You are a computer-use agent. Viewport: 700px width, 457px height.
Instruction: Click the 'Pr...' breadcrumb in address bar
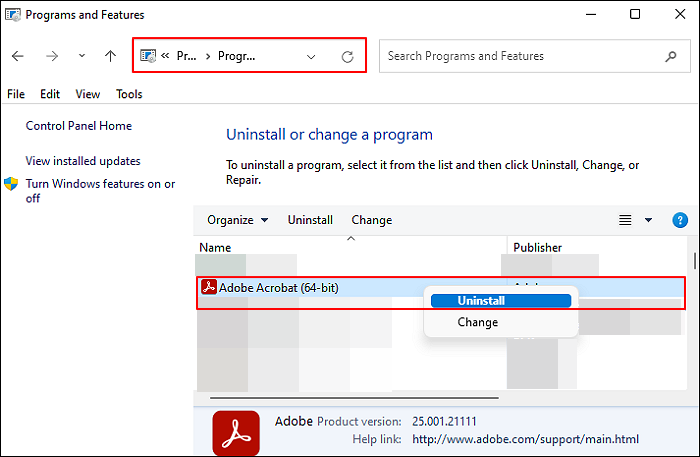point(186,56)
